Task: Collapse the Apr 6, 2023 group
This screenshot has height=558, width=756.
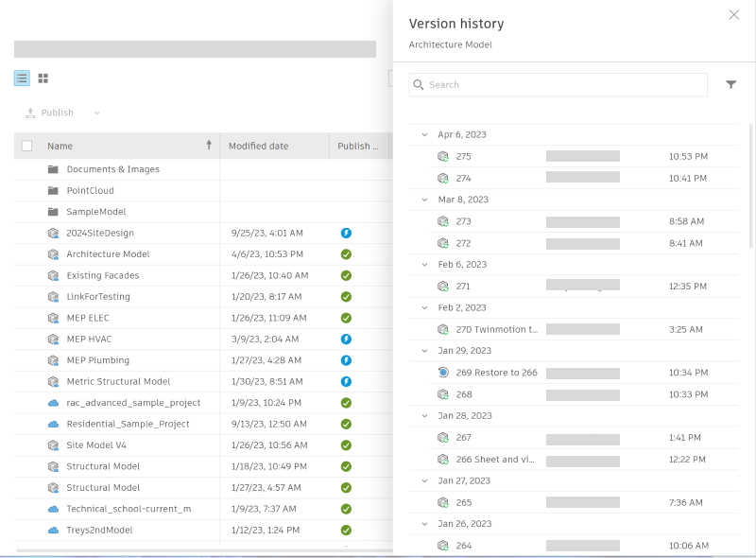Action: (424, 134)
